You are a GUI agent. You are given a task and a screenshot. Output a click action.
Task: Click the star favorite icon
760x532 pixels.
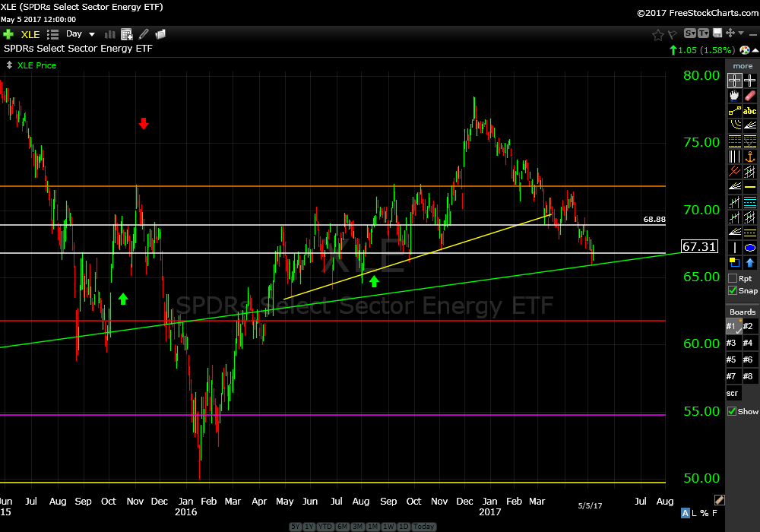[x=658, y=34]
